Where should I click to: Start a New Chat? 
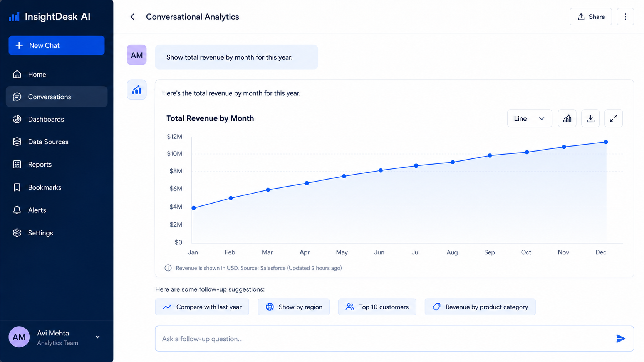pos(57,45)
